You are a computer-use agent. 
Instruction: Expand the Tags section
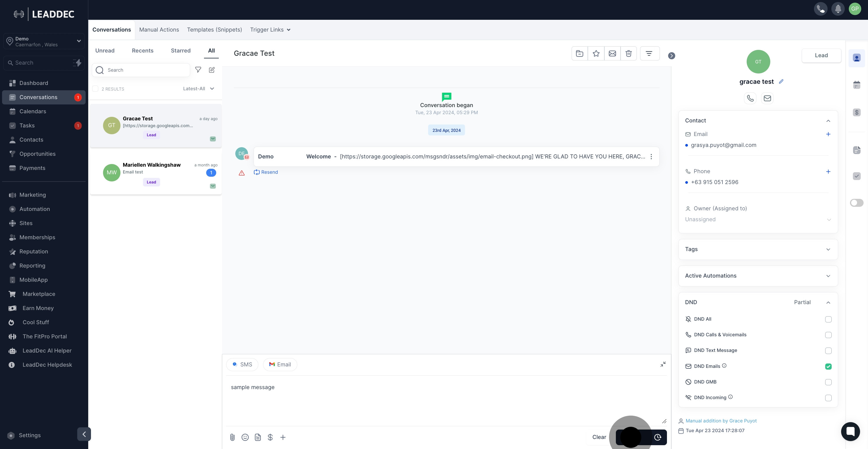pos(758,249)
